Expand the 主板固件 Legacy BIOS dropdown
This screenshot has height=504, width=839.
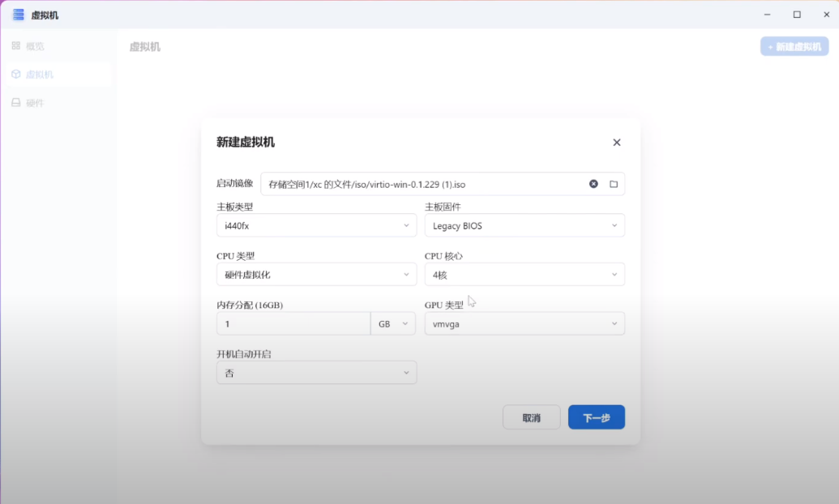[524, 225]
